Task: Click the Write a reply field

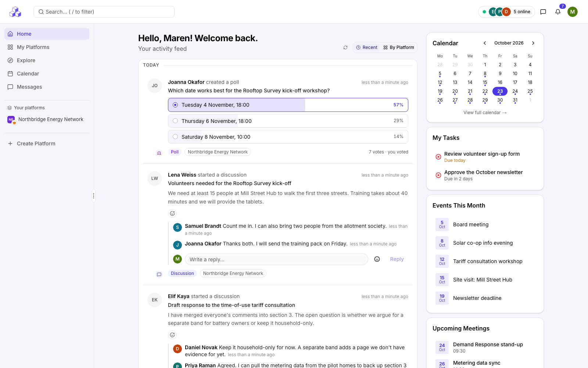Action: click(x=276, y=259)
